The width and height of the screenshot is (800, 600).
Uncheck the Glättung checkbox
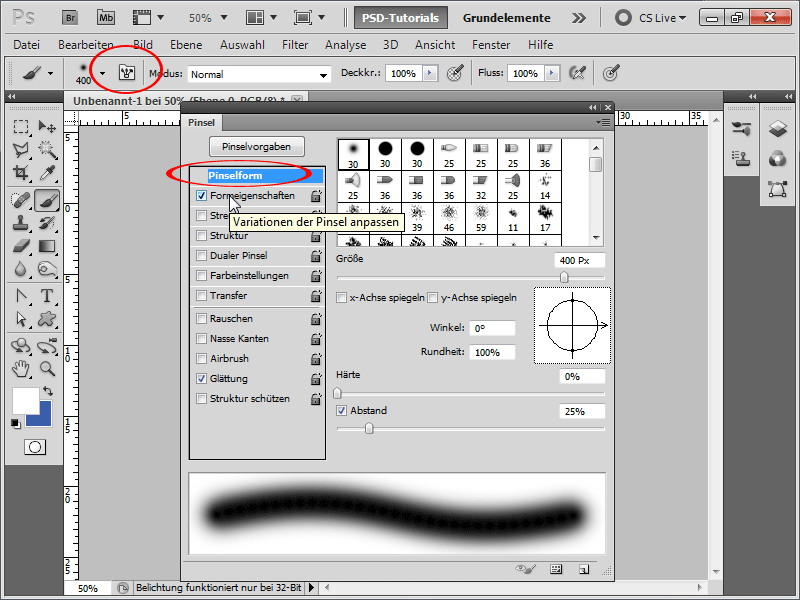tap(202, 379)
